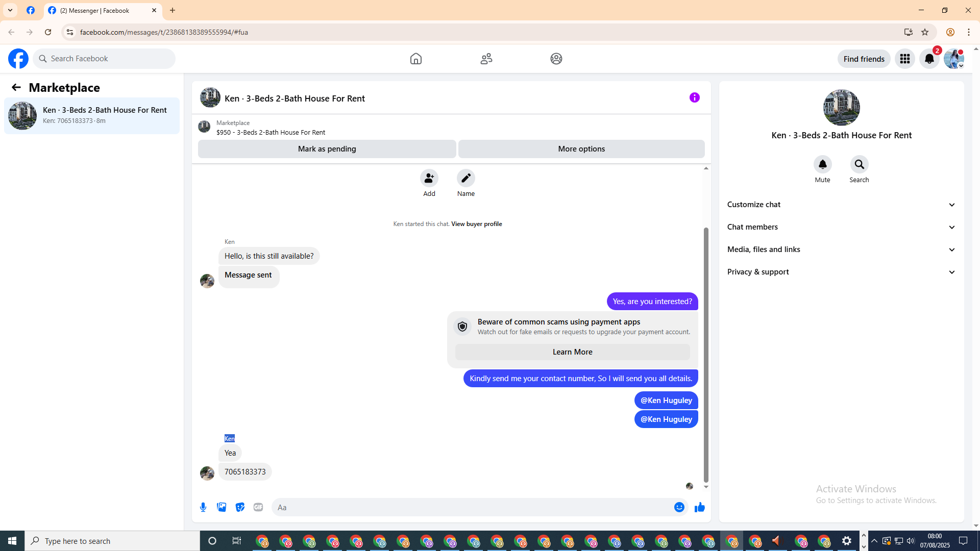
Task: Switch to the first pinned Facebook tab
Action: (31, 10)
